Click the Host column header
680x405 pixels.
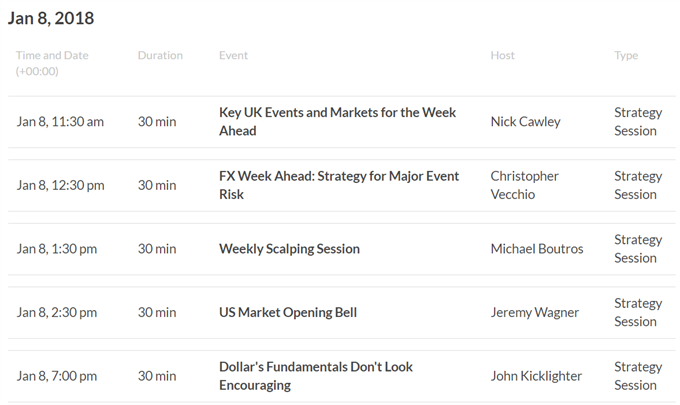point(503,56)
